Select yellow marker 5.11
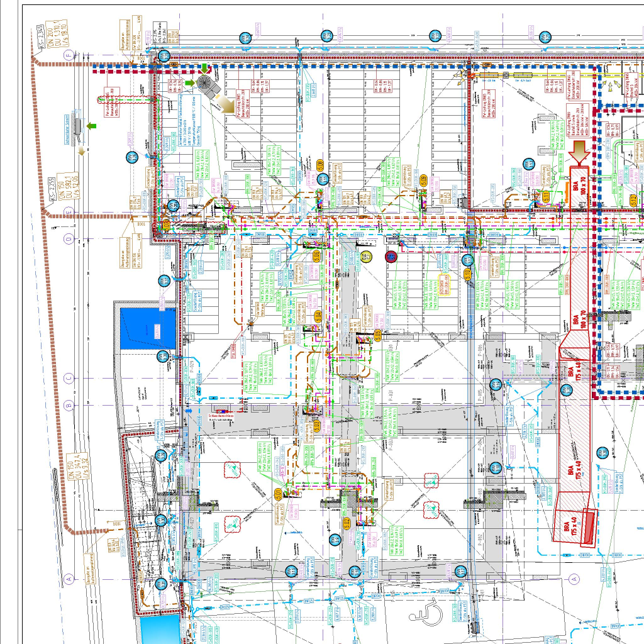Image resolution: width=644 pixels, height=644 pixels. click(x=546, y=199)
